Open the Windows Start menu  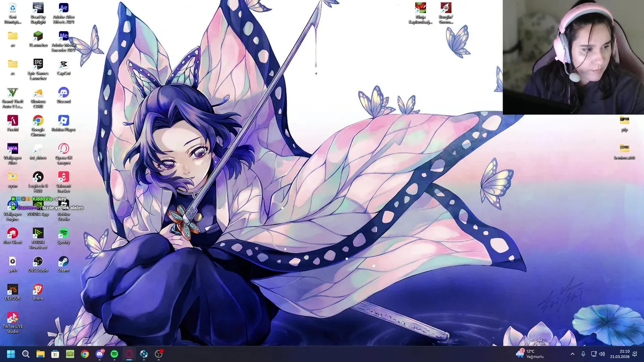(x=11, y=354)
